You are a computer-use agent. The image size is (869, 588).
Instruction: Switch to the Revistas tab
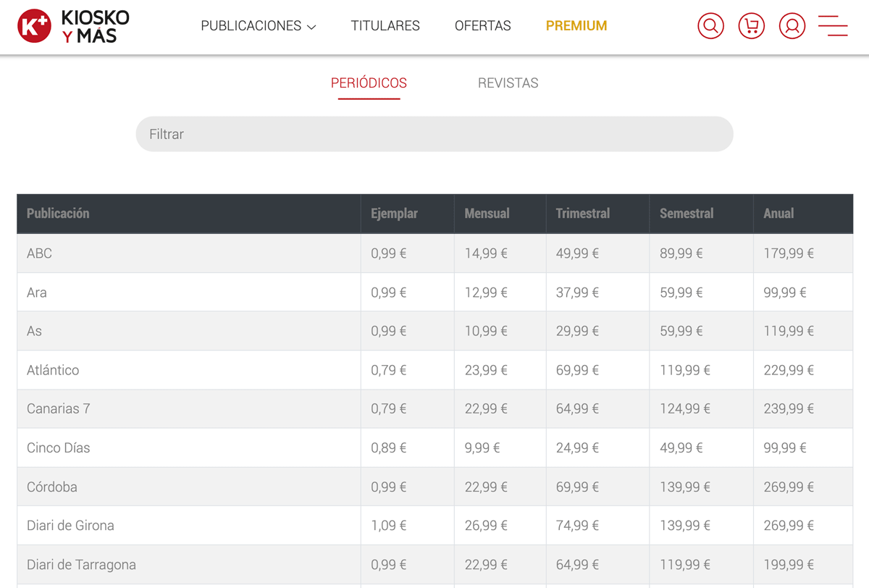click(x=508, y=83)
